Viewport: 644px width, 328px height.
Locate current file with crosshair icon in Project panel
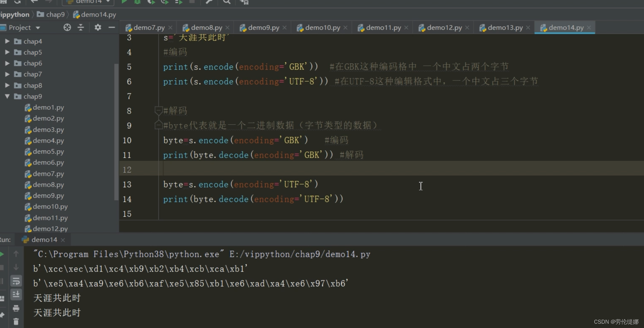67,27
